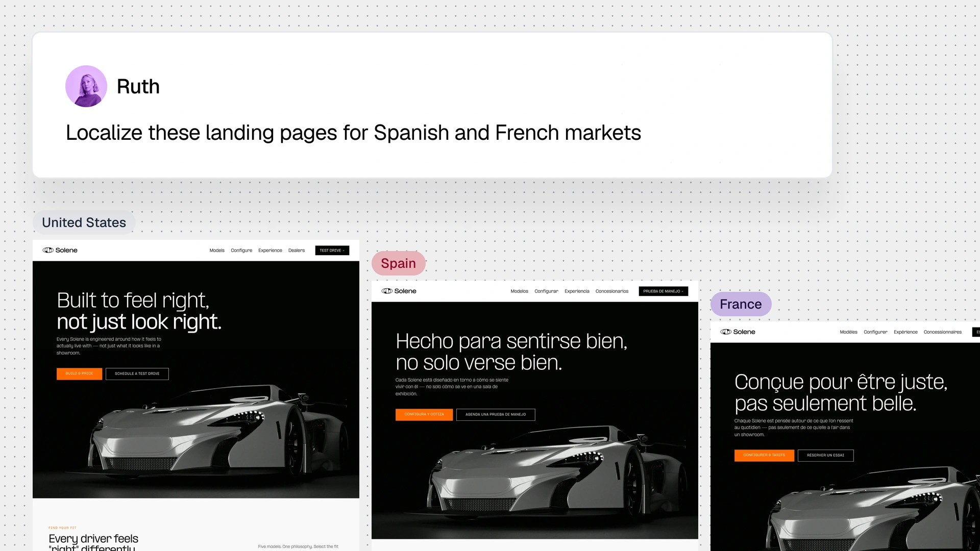
Task: Click the TEST DRIVE button in the US header
Action: tap(332, 251)
